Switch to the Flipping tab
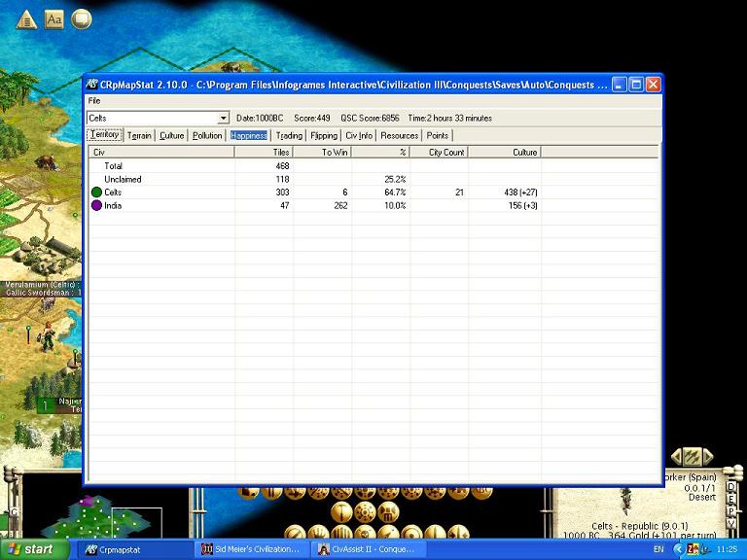Viewport: 747px width, 560px height. (x=324, y=136)
